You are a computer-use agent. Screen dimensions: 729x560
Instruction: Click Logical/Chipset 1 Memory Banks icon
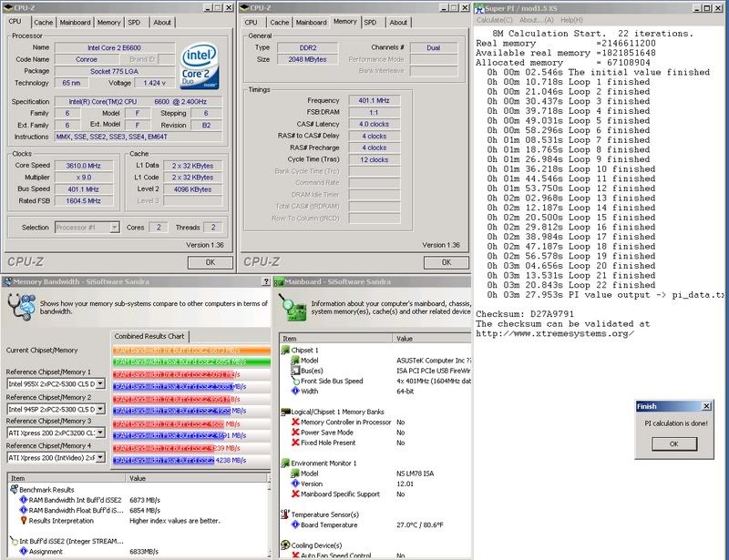[285, 412]
